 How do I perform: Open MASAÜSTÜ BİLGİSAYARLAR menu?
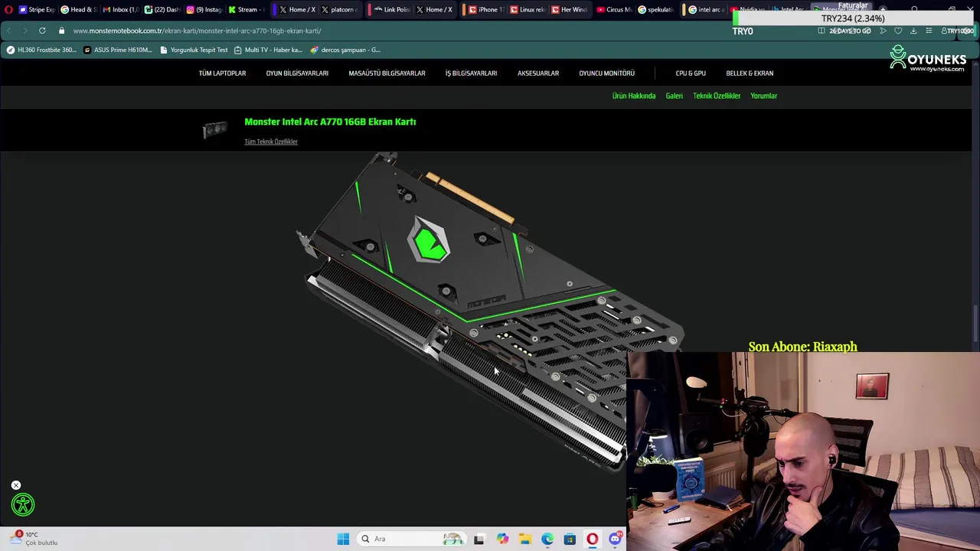pyautogui.click(x=387, y=73)
